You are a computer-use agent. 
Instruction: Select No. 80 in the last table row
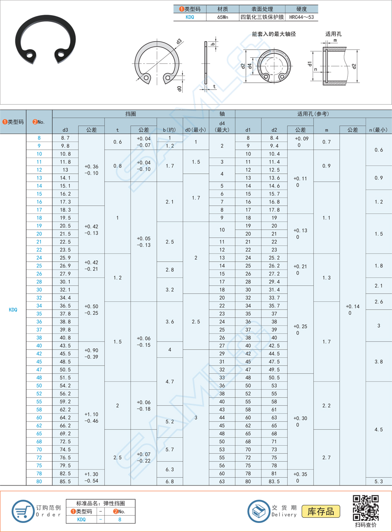pyautogui.click(x=39, y=481)
